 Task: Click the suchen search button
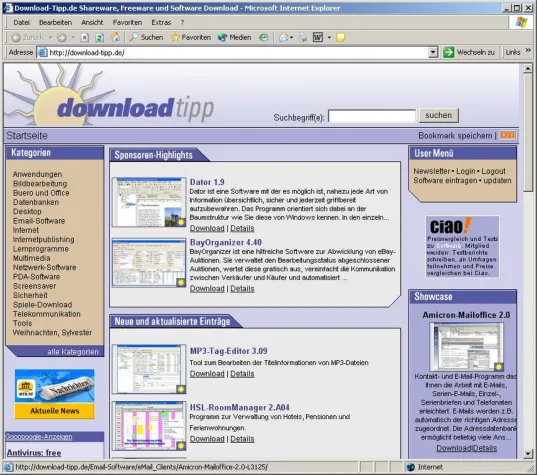[439, 115]
